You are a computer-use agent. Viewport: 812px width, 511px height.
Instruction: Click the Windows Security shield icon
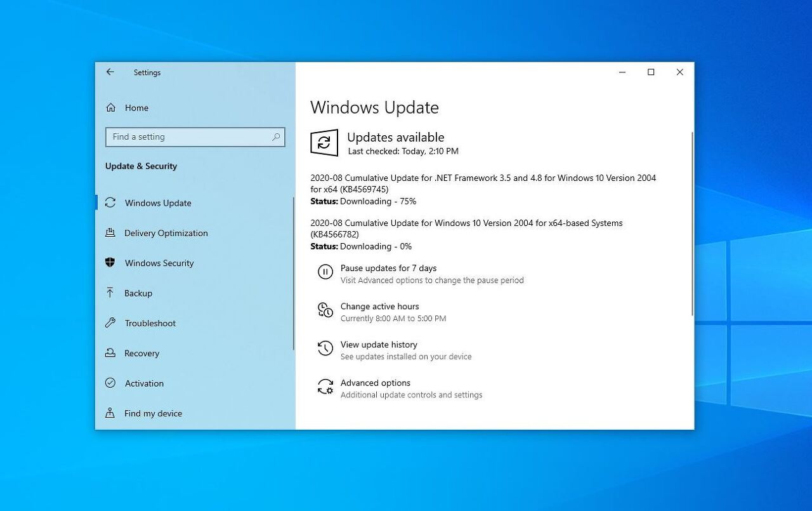pyautogui.click(x=110, y=263)
